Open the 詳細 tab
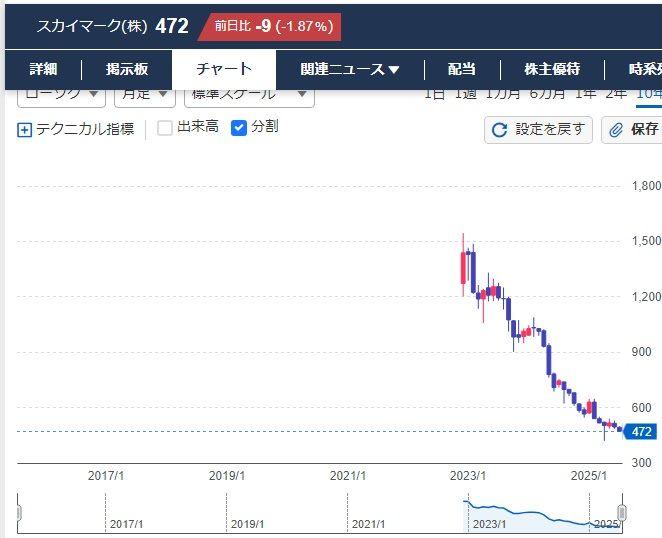This screenshot has width=662, height=538. point(44,69)
